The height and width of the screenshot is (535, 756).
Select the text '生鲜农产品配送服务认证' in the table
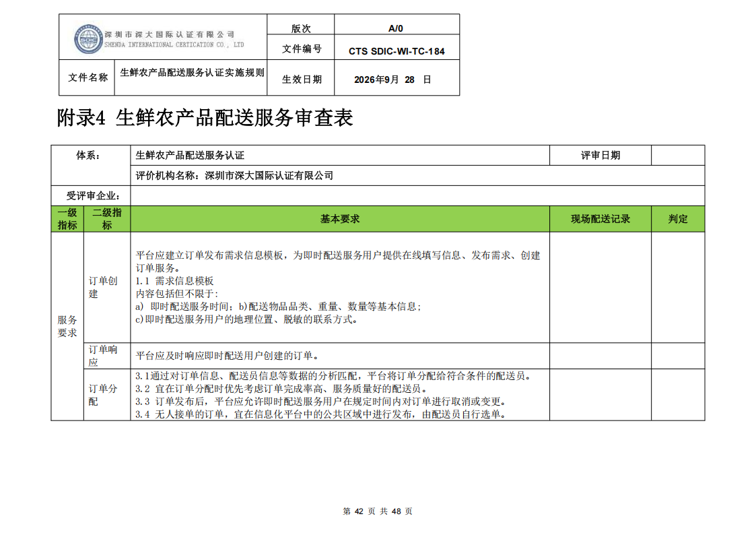click(x=190, y=156)
